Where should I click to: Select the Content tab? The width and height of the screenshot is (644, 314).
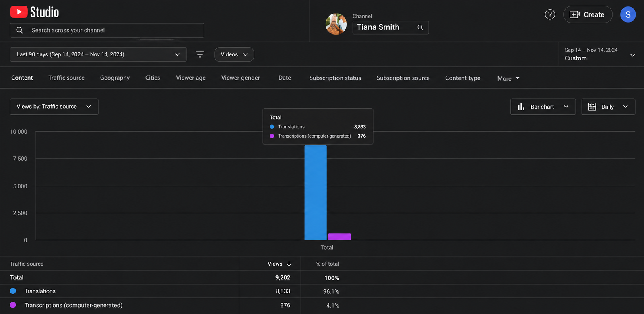click(x=22, y=78)
